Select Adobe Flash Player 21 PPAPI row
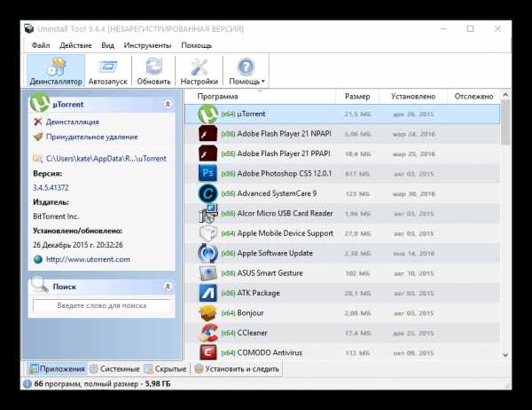The image size is (532, 410). tap(342, 154)
